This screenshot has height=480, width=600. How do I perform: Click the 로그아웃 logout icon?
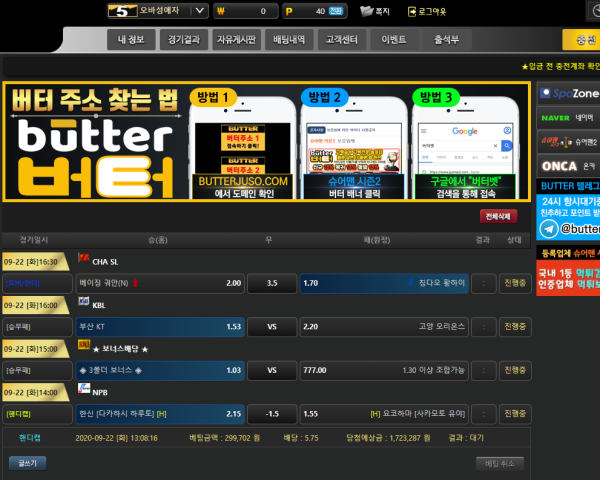point(413,11)
